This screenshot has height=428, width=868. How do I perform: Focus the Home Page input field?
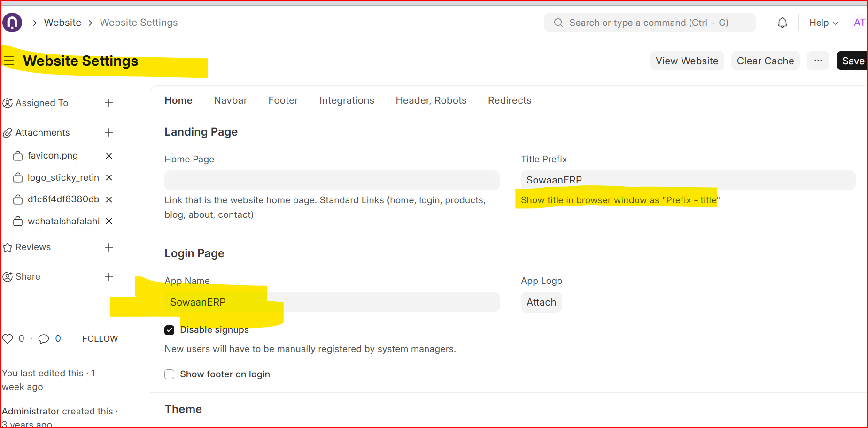click(x=332, y=180)
